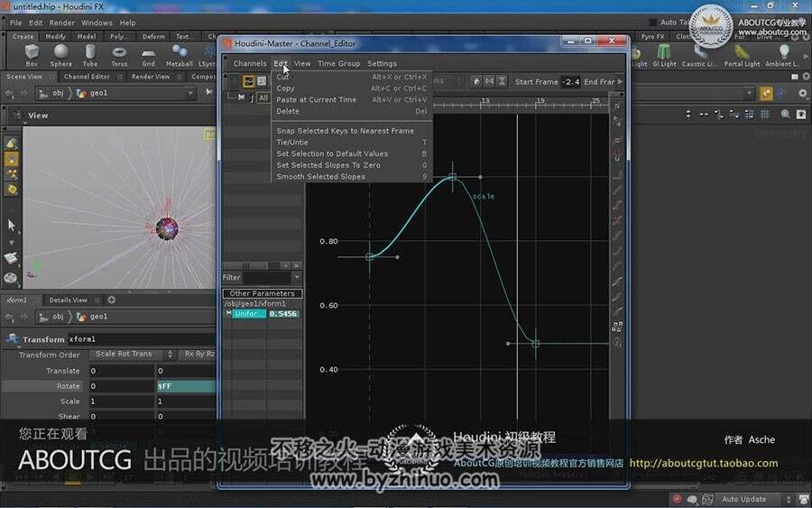Add a Caustic Light from the shelf
Screen dimensions: 812x508
point(699,55)
